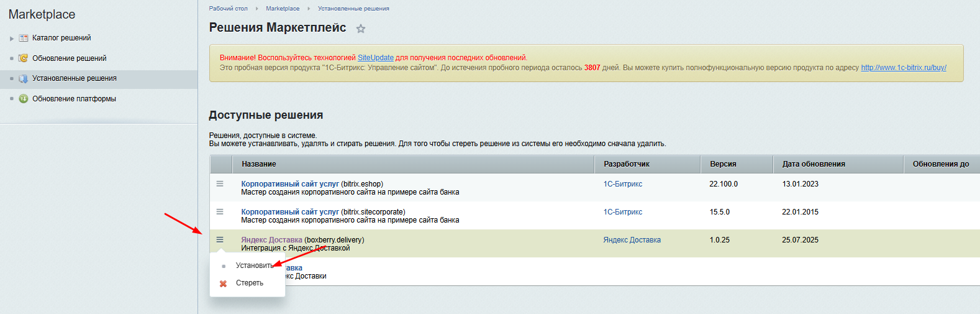Open 1С-Битрикс developer link in eshop row
The height and width of the screenshot is (314, 980).
pos(623,184)
